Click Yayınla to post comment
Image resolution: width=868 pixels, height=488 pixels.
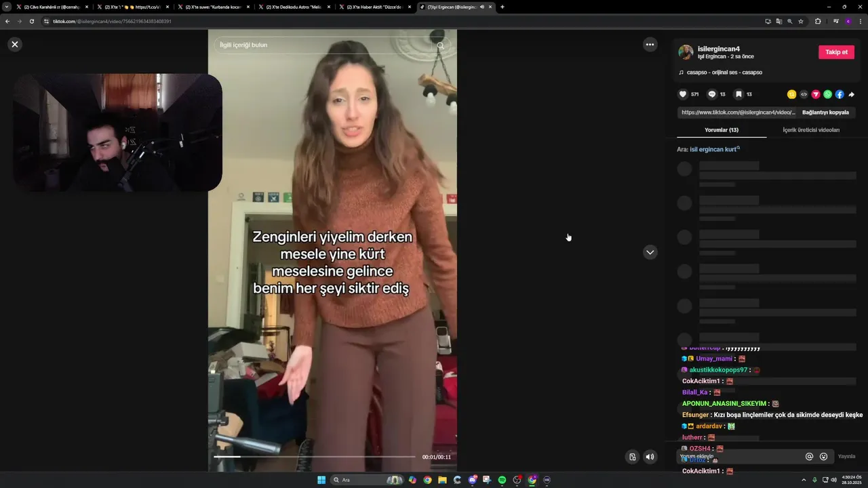(x=846, y=457)
